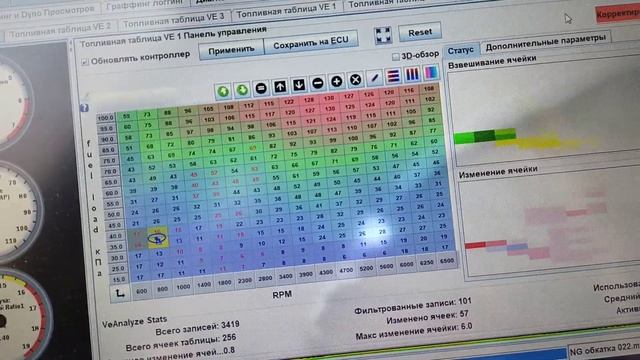
Task: Click the 30.0 load axis bin
Action: (x=117, y=258)
